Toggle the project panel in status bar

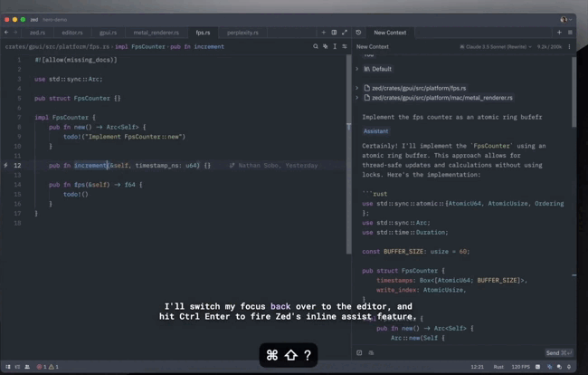tap(7, 366)
